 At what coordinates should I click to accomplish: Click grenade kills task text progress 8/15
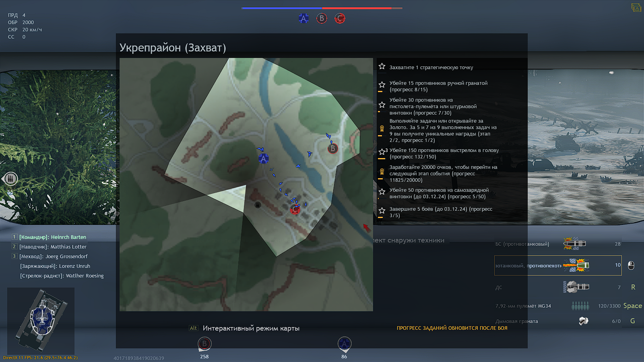tap(438, 86)
